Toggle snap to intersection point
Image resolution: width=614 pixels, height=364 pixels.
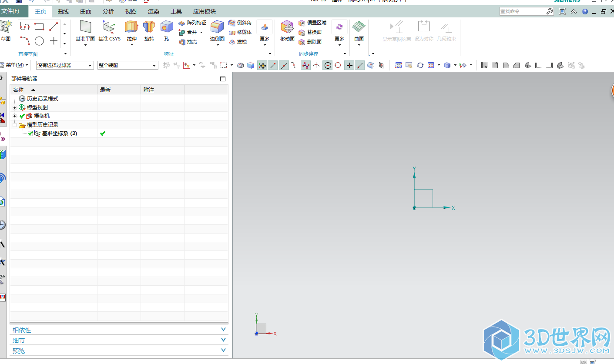(316, 65)
